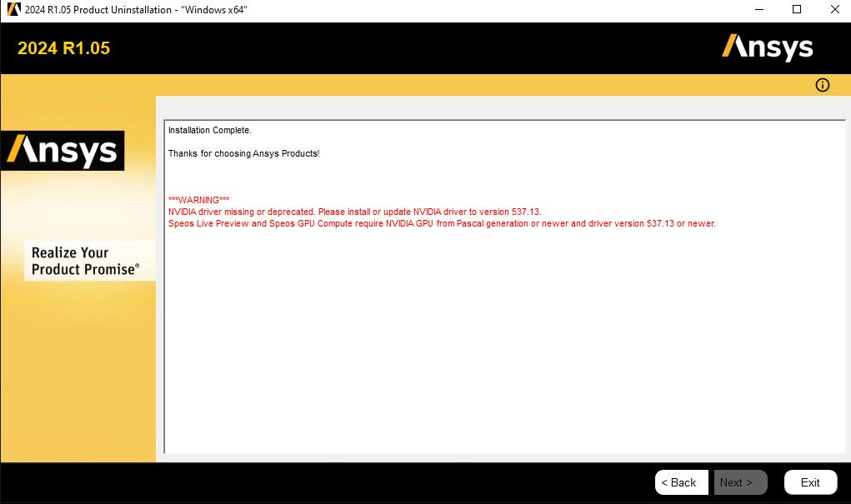Click the window title text
This screenshot has height=504, width=851.
(x=136, y=10)
